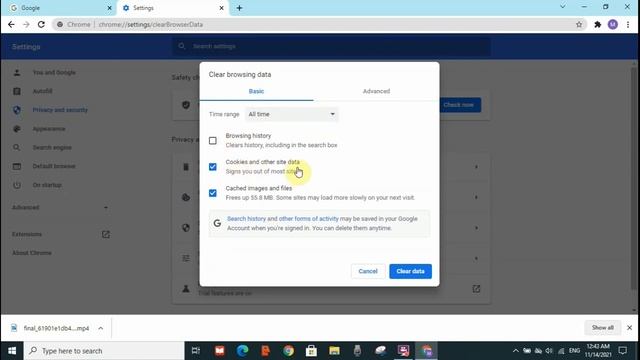Image resolution: width=640 pixels, height=360 pixels.
Task: Uncheck Cached images and files
Action: 213,193
